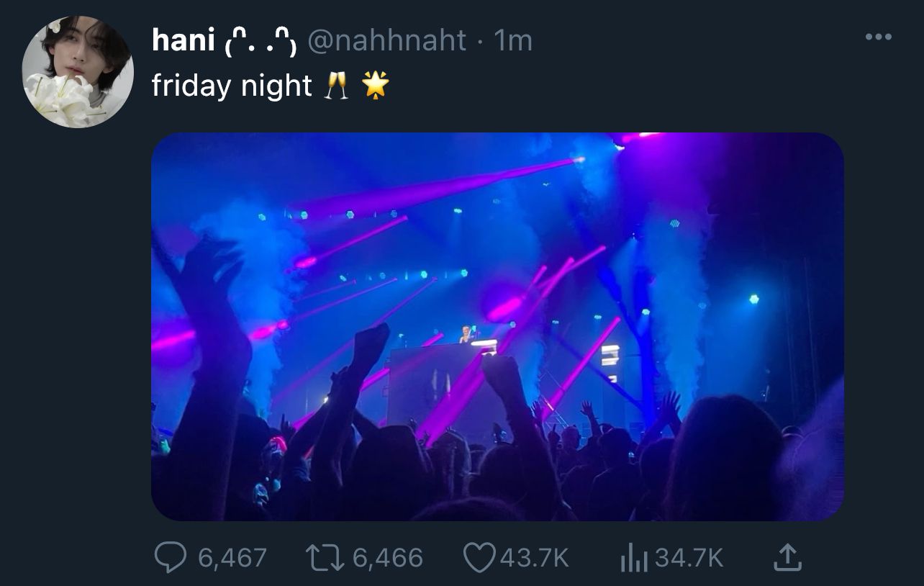Click the glowing star emoji in the tweet
Screen dimensions: 924x586
(x=375, y=86)
